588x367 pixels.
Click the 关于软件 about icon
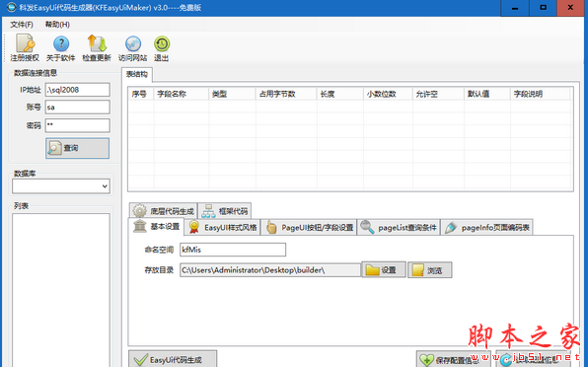(x=60, y=47)
